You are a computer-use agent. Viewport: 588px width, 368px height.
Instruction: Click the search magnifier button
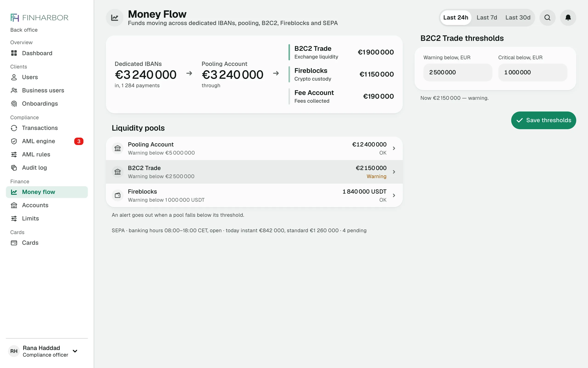pos(547,17)
